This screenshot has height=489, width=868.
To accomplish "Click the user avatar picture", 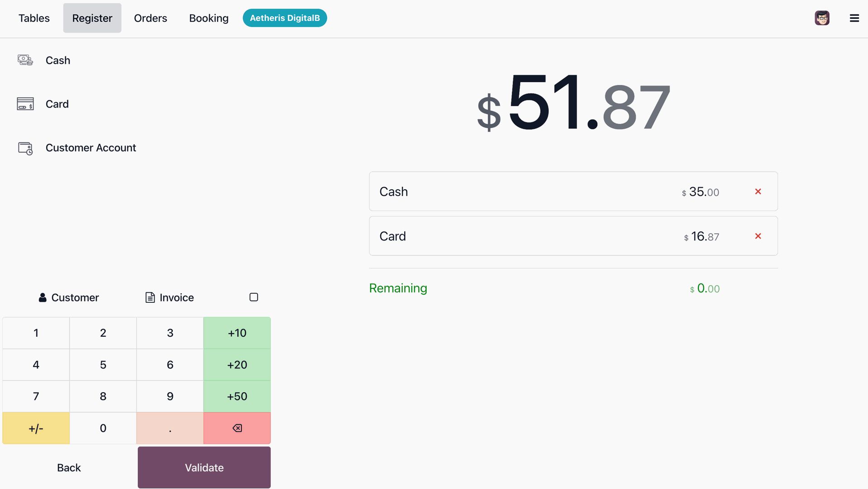I will pos(822,18).
